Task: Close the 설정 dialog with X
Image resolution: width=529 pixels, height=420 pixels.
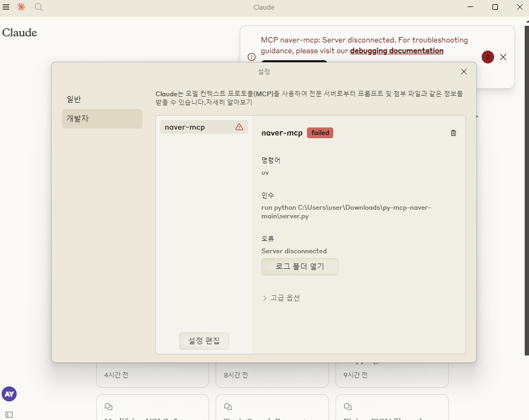Action: pyautogui.click(x=464, y=72)
